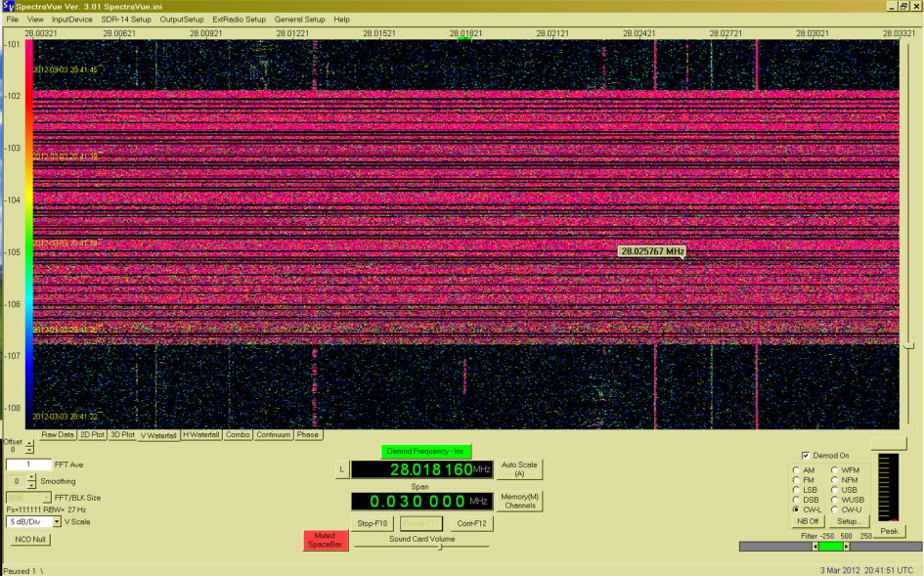This screenshot has width=924, height=576.
Task: Increase the Offset stepper value
Action: click(29, 444)
